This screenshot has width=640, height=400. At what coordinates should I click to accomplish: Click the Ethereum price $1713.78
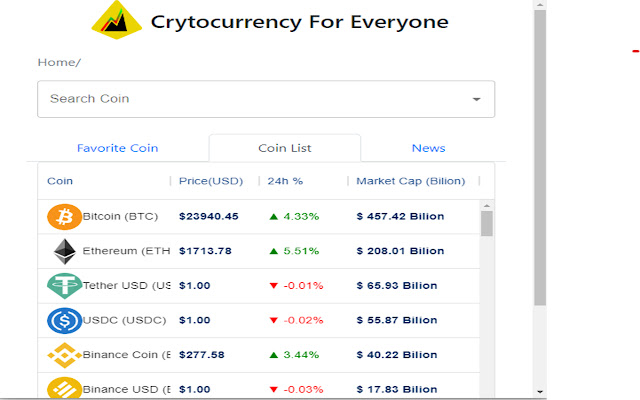[x=205, y=251]
